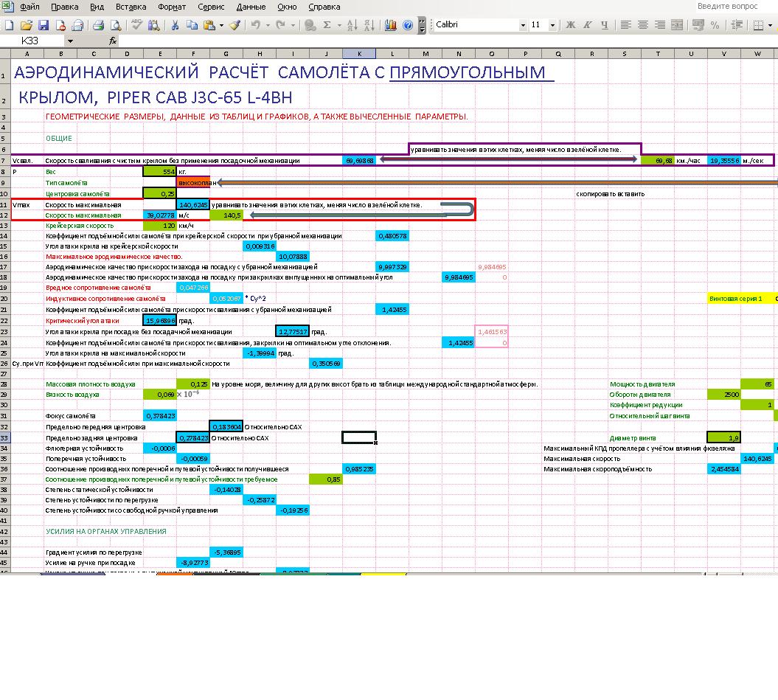Click the AutoSum sigma icon
778x700 pixels.
[x=327, y=25]
